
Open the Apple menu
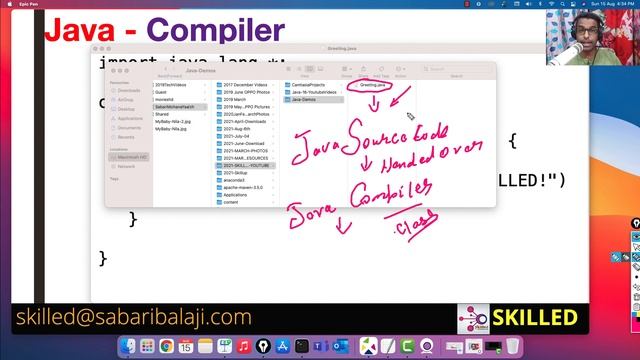(x=9, y=4)
